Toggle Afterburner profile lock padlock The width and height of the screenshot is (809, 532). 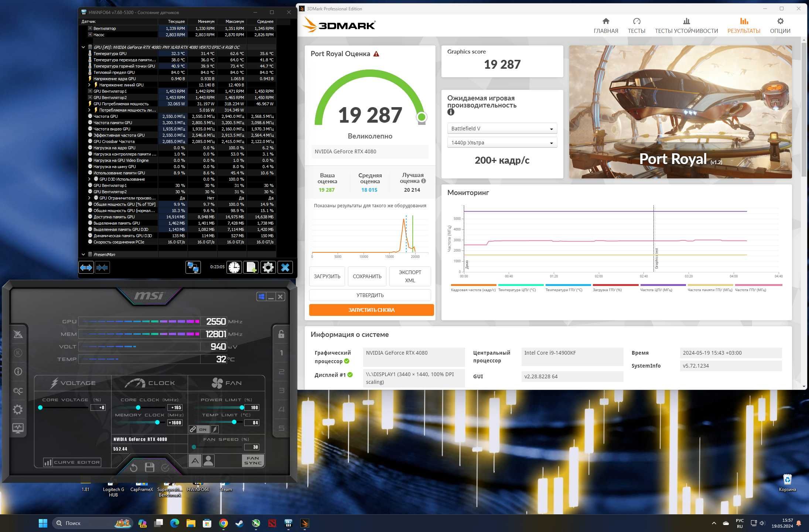pos(281,334)
